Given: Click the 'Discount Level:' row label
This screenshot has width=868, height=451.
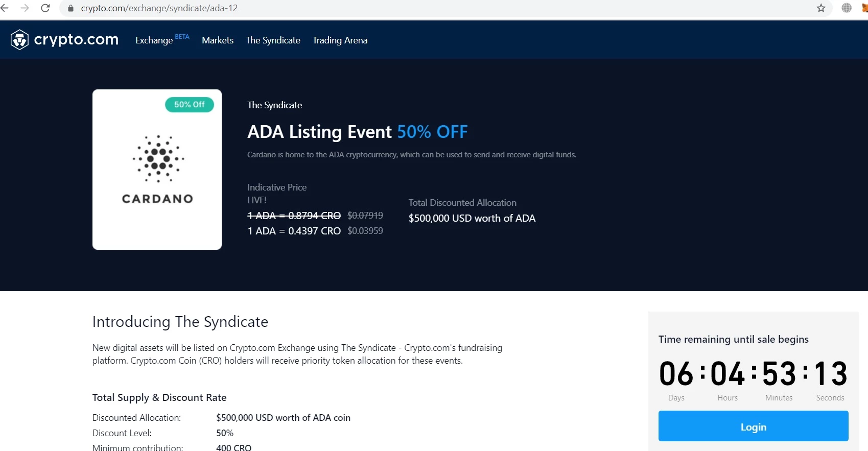Looking at the screenshot, I should (x=122, y=433).
